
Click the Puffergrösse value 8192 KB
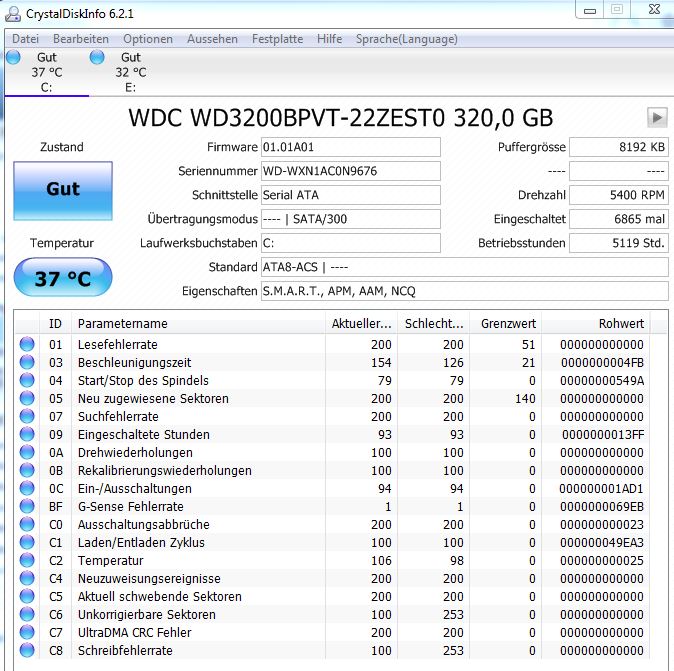619,147
